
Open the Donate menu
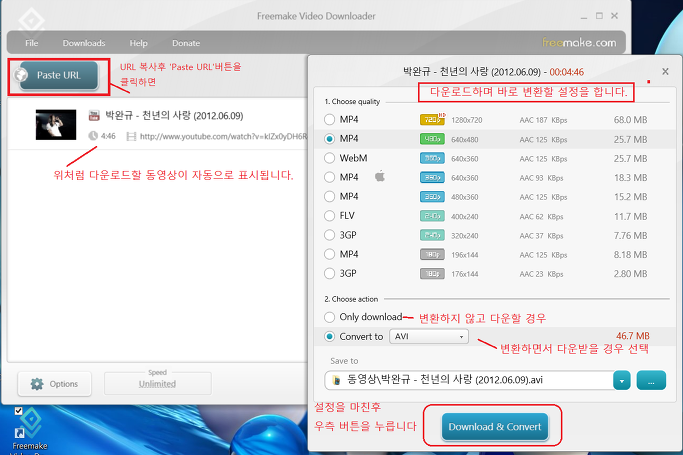point(186,43)
